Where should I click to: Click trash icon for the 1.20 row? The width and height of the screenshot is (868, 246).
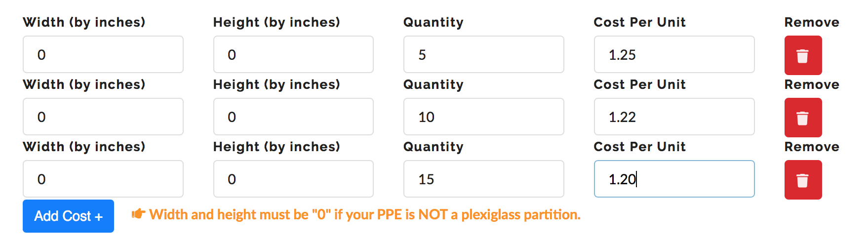[803, 180]
